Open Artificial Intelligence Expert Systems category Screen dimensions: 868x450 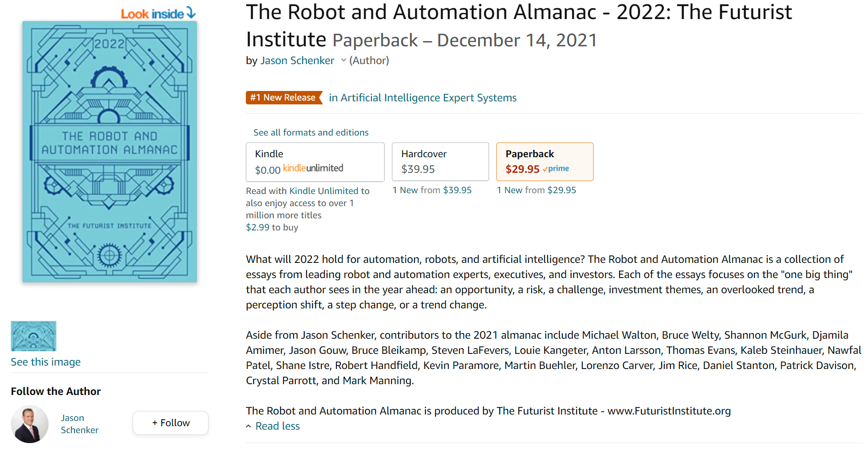tap(422, 98)
